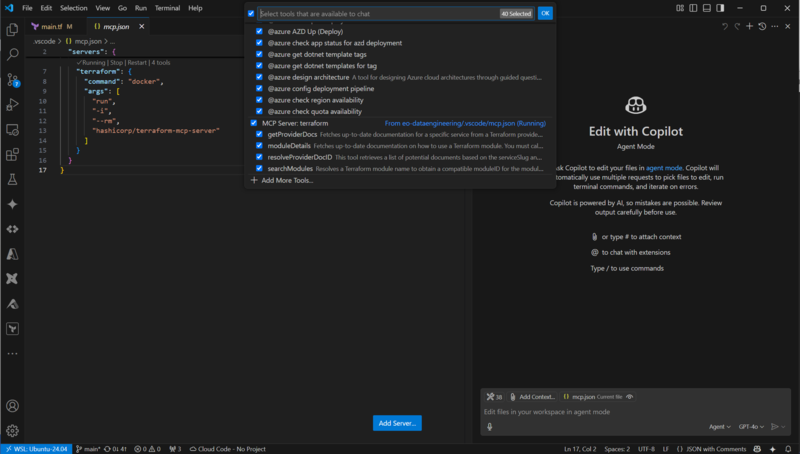The height and width of the screenshot is (454, 800).
Task: Open Edit menu
Action: pyautogui.click(x=46, y=8)
